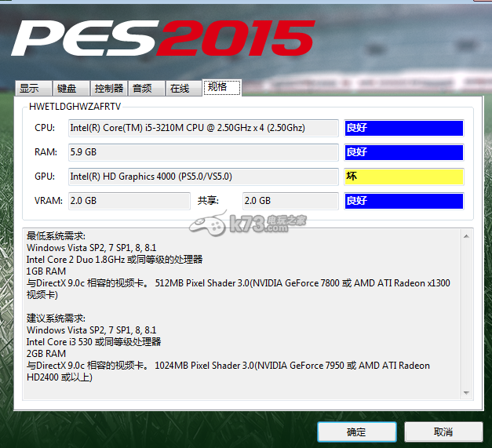Switch to the 显示 tab
The height and width of the screenshot is (448, 492).
click(x=30, y=89)
